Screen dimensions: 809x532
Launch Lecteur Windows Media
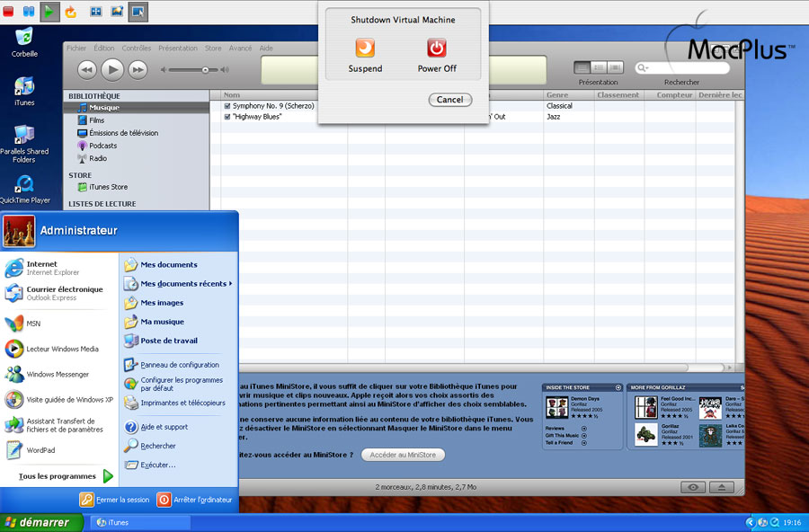click(x=51, y=349)
